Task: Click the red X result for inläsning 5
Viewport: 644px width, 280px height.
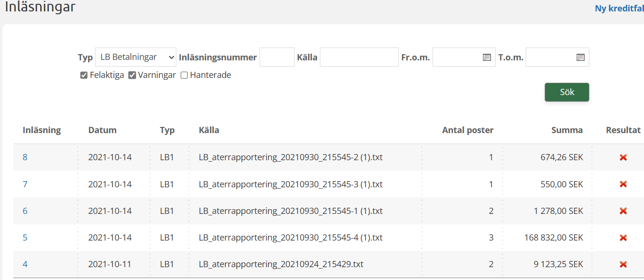Action: (x=623, y=237)
